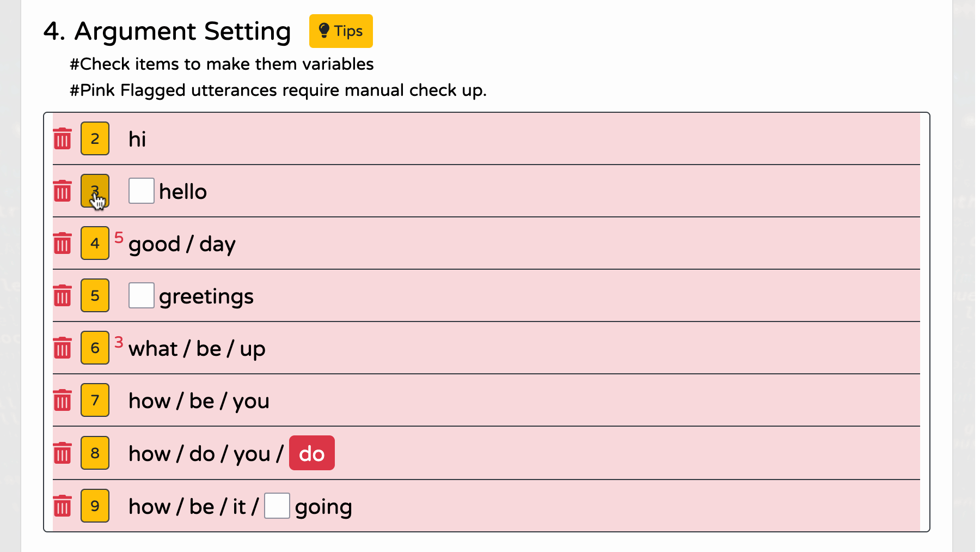The width and height of the screenshot is (980, 552).
Task: Tick the 'greetings' checkbox
Action: tap(142, 295)
